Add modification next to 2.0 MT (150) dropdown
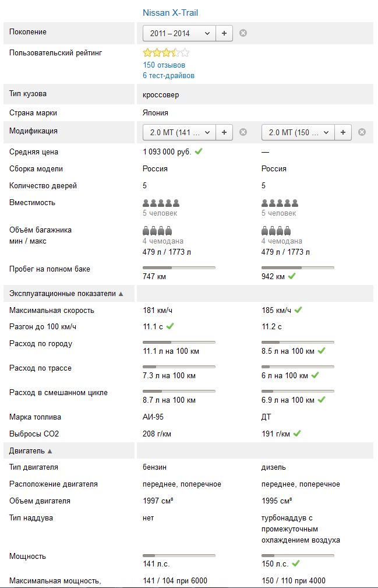This screenshot has height=588, width=378. coord(343,132)
